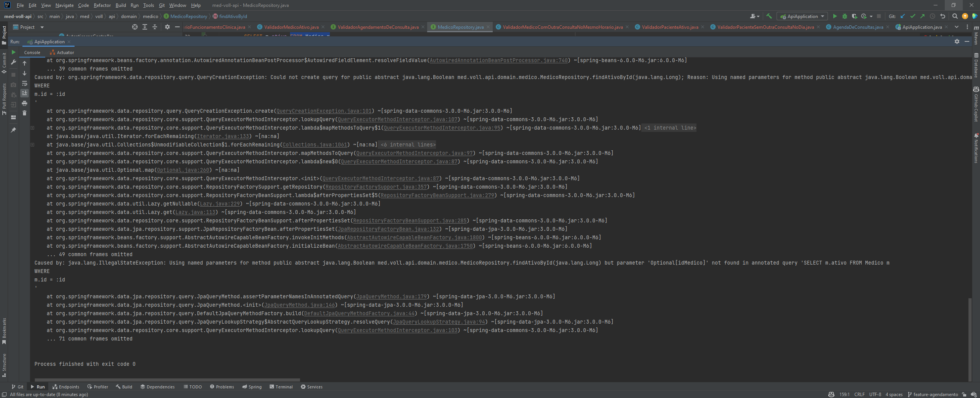Run with Coverage shield icon

coord(854,16)
